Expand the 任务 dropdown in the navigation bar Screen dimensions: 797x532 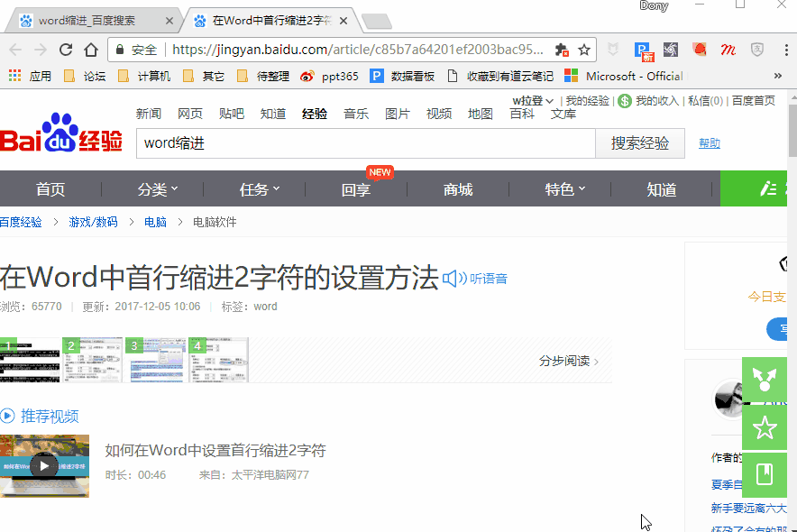pyautogui.click(x=260, y=189)
